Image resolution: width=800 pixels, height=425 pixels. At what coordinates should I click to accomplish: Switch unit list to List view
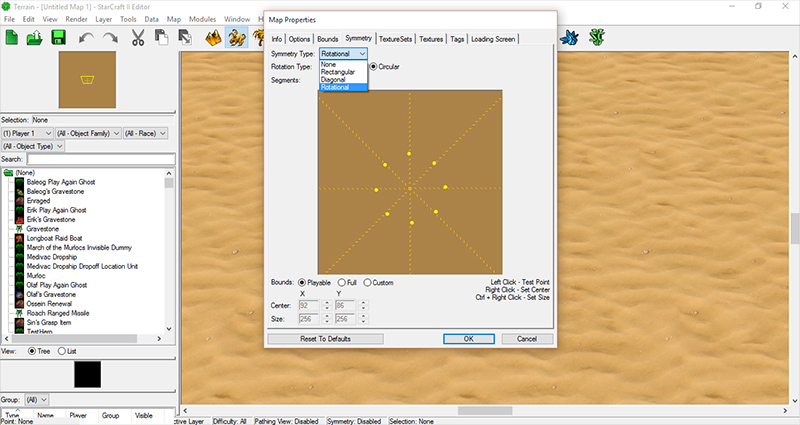(x=62, y=352)
